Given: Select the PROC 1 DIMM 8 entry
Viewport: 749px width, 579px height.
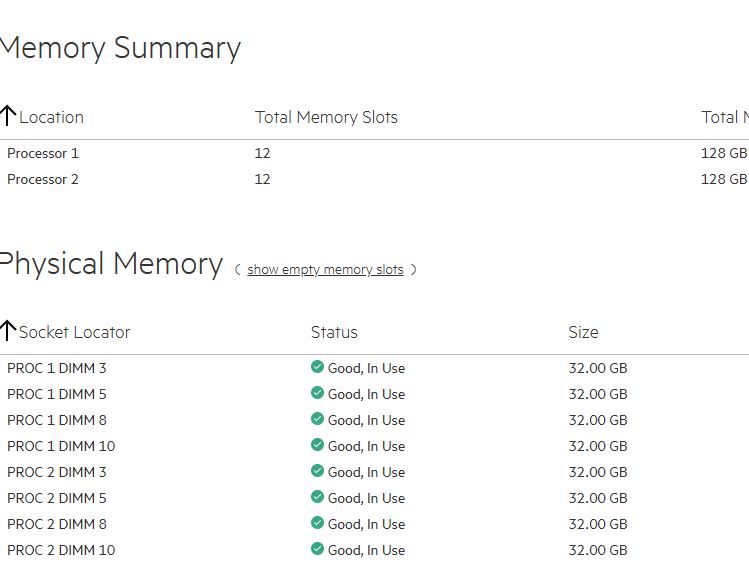Looking at the screenshot, I should [56, 420].
